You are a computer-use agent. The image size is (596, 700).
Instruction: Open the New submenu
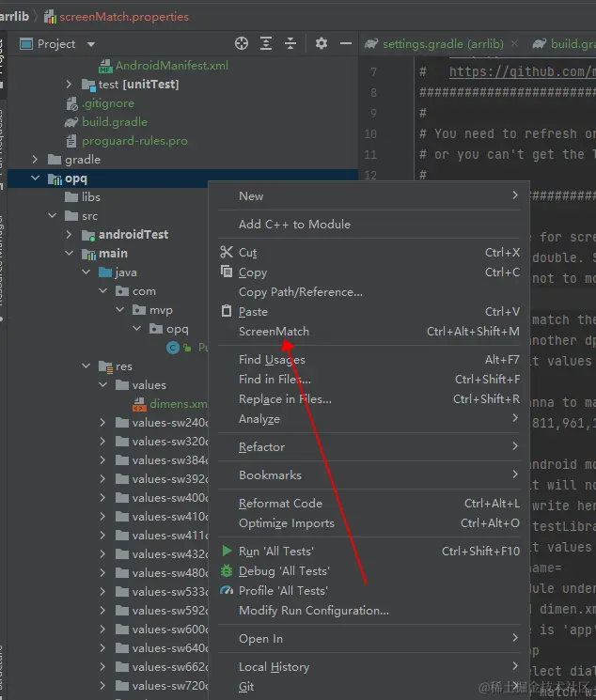click(x=369, y=196)
